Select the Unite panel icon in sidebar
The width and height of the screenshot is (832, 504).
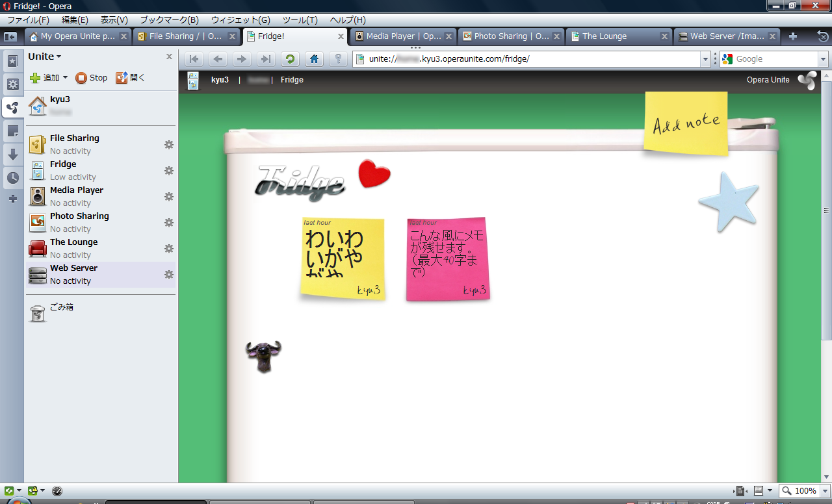coord(12,108)
